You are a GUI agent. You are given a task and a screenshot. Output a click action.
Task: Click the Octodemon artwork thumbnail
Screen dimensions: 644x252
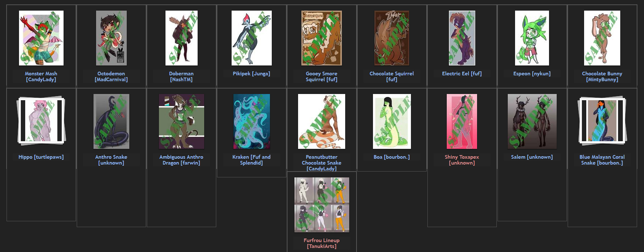(111, 38)
